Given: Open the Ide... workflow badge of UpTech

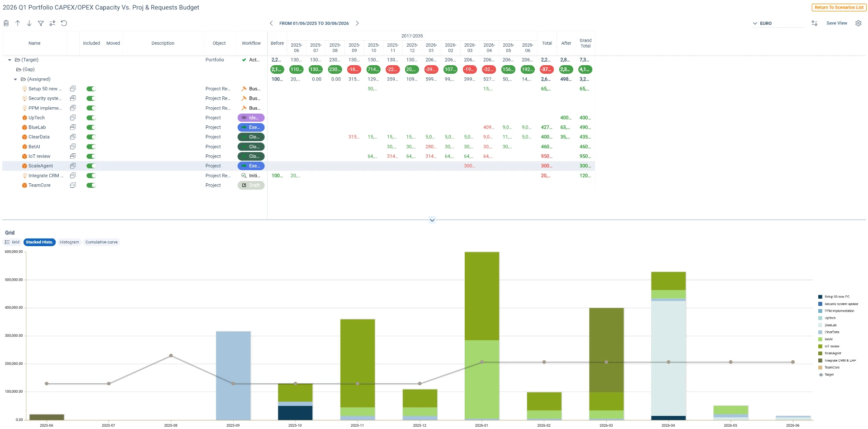Looking at the screenshot, I should [251, 118].
